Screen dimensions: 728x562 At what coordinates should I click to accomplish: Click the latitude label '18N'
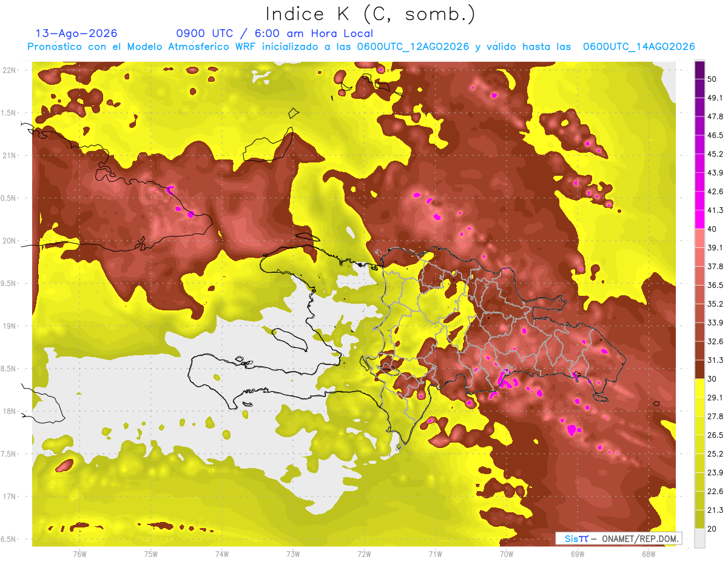pyautogui.click(x=10, y=411)
